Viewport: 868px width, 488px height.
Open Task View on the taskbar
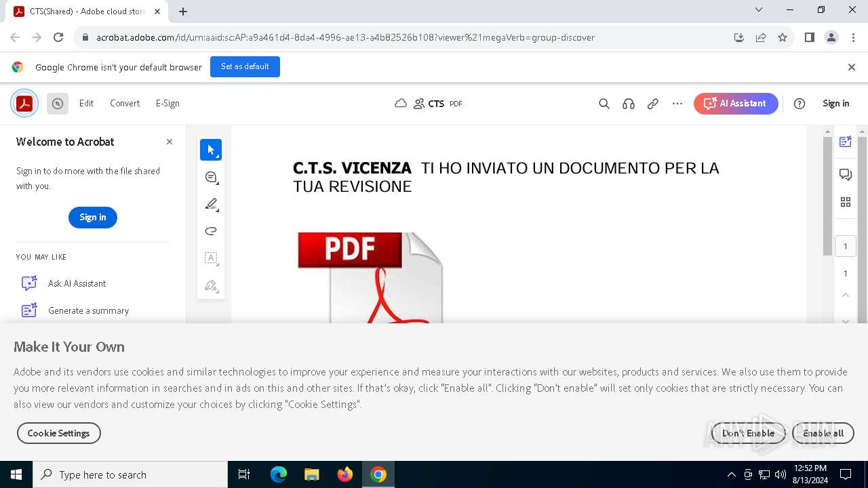[x=244, y=474]
